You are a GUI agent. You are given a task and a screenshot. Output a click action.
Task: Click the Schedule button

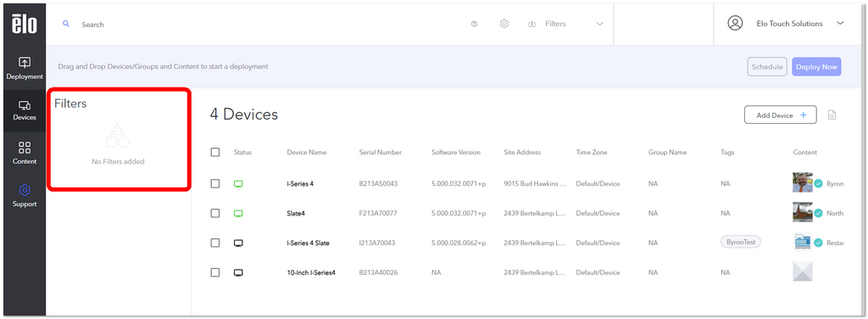766,66
